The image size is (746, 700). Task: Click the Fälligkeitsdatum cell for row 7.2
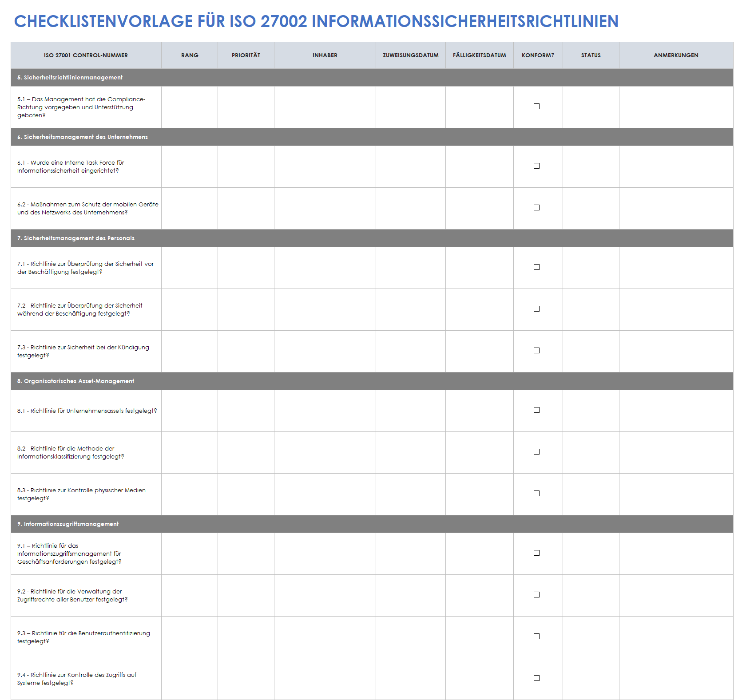(480, 309)
